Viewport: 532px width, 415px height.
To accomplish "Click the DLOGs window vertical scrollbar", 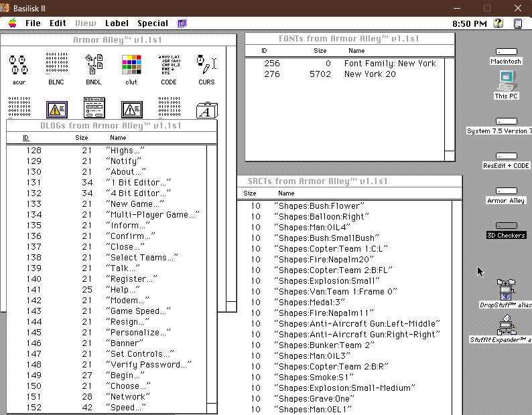I will [x=212, y=268].
